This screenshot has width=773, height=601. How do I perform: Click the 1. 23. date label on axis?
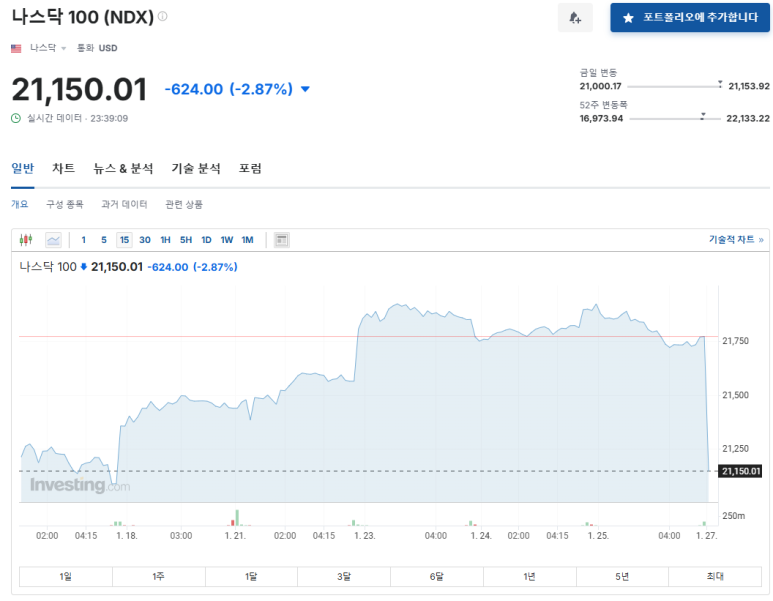tap(365, 536)
